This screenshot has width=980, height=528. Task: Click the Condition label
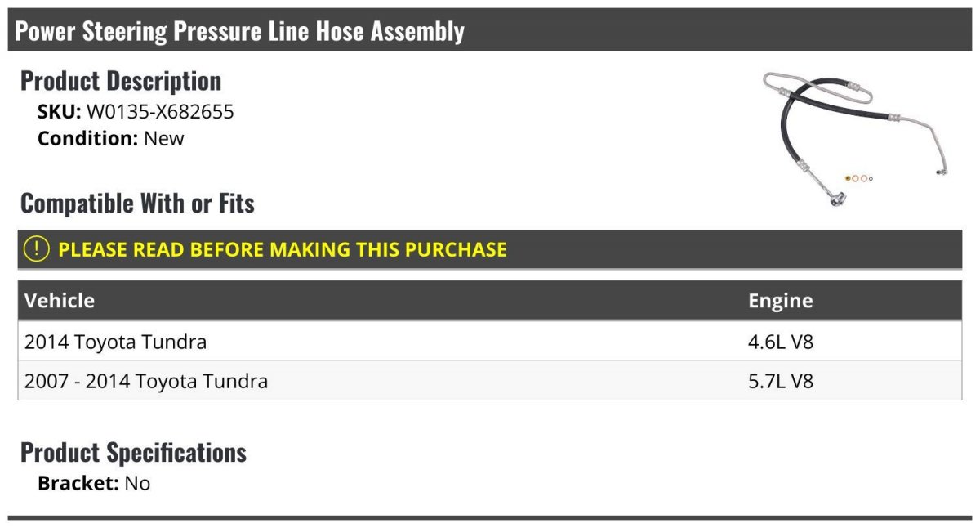[x=87, y=138]
